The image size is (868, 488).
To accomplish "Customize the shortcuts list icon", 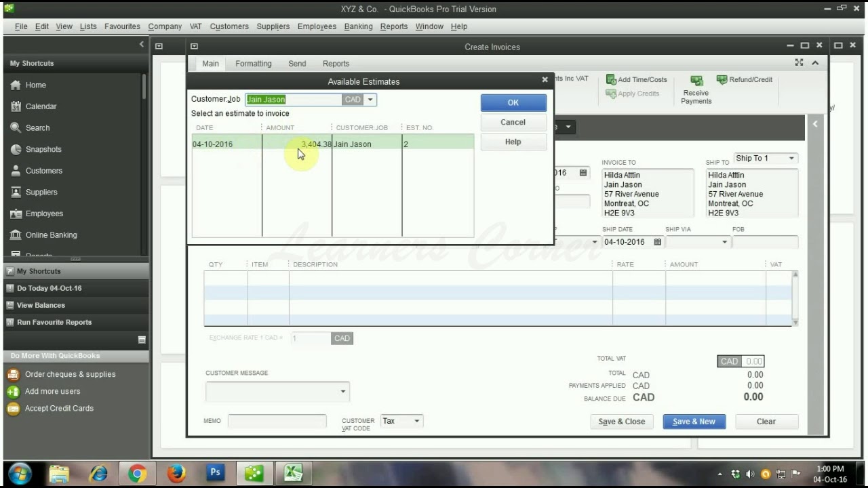I will pyautogui.click(x=142, y=340).
